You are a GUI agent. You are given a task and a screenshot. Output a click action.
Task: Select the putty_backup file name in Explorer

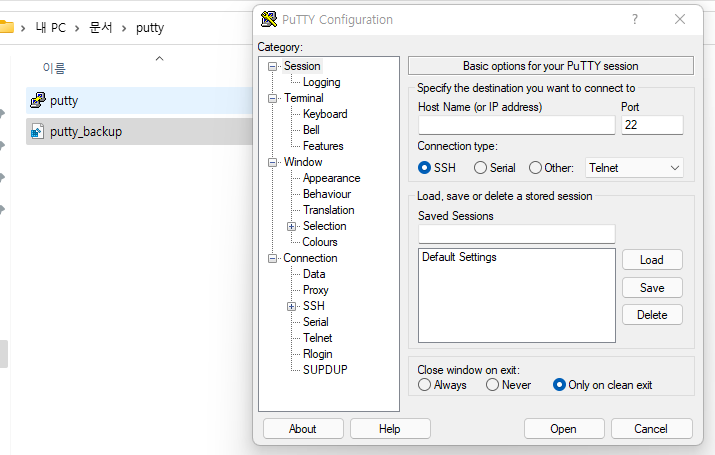click(86, 132)
